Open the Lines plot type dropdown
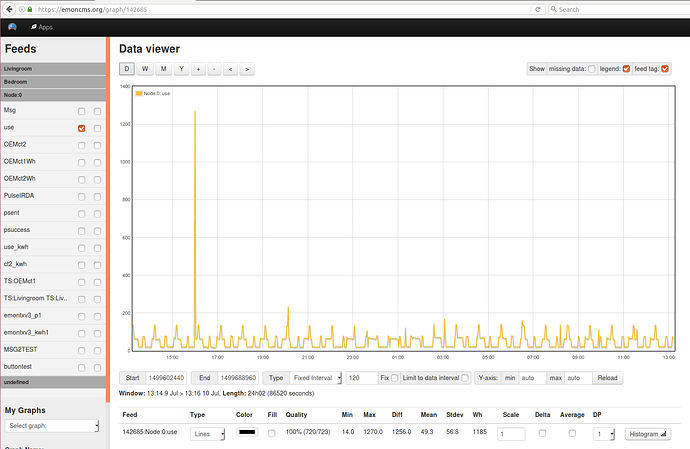Screen dimensions: 690x449 pos(208,434)
